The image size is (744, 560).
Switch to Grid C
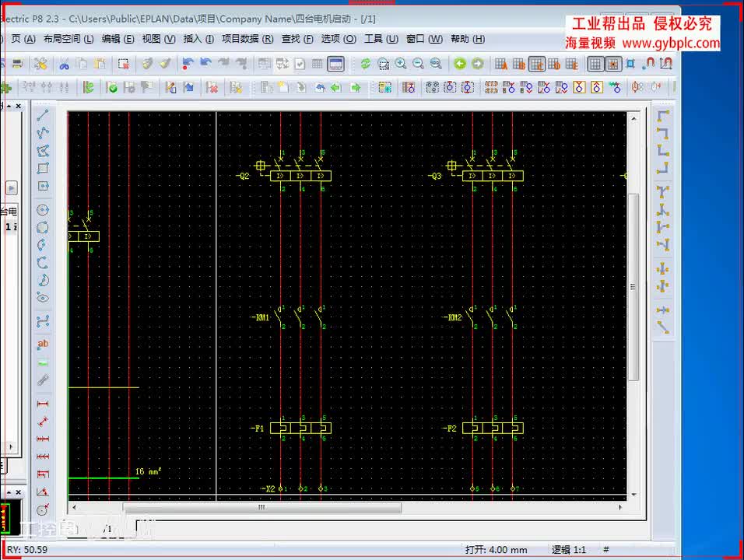(537, 64)
